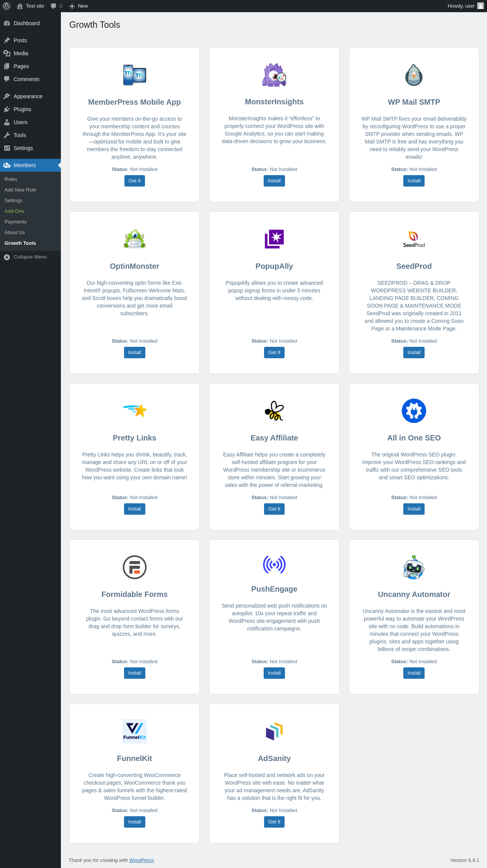Install the Formidable Forms plugin

pos(135,673)
